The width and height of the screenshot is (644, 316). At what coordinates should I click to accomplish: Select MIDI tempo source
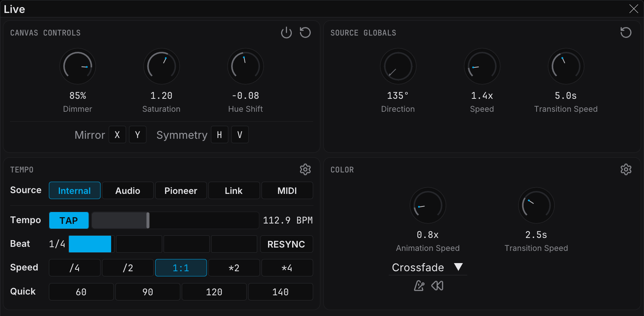[x=287, y=191]
